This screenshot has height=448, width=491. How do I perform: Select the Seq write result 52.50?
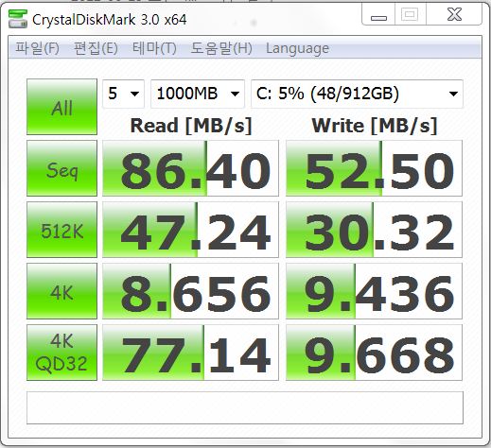pos(374,168)
